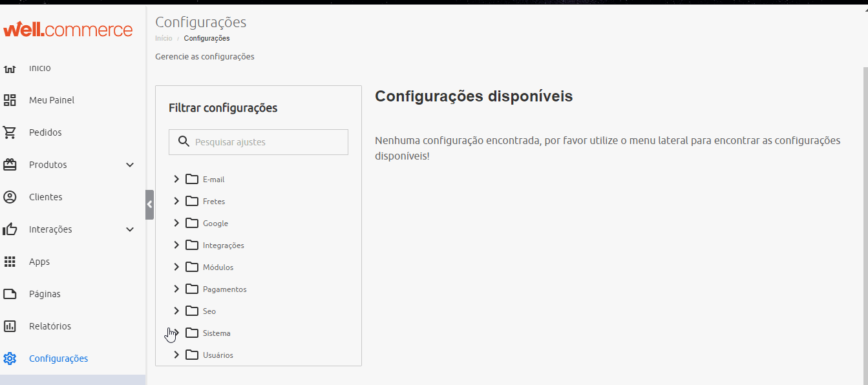The width and height of the screenshot is (868, 385).
Task: Expand the Módulos tree node arrow
Action: pyautogui.click(x=176, y=267)
